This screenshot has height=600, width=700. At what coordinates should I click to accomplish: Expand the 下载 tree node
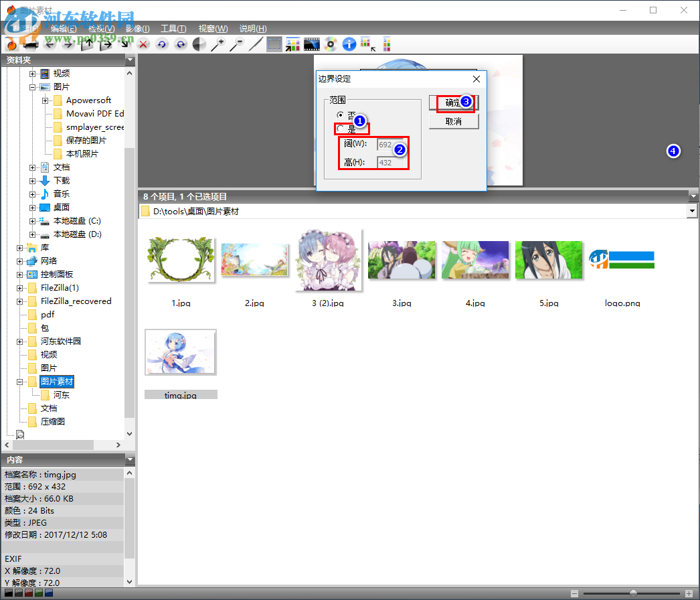point(33,181)
